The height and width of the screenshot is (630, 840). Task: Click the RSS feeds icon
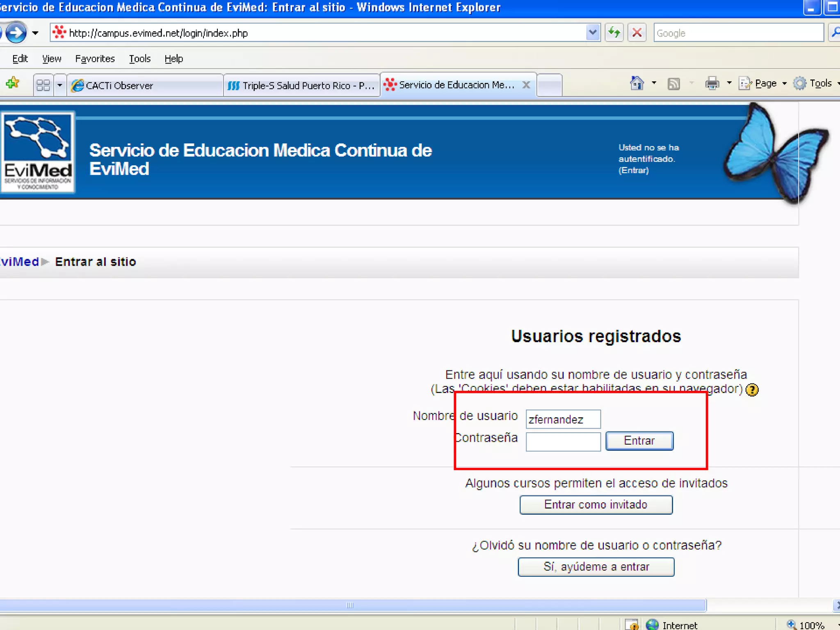click(x=673, y=84)
